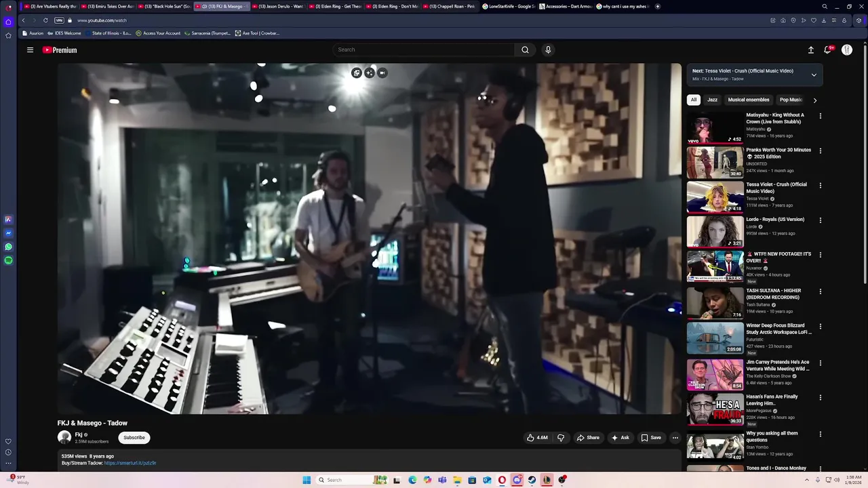The image size is (868, 488).
Task: Open Why you asking all them questions
Action: coord(772,436)
